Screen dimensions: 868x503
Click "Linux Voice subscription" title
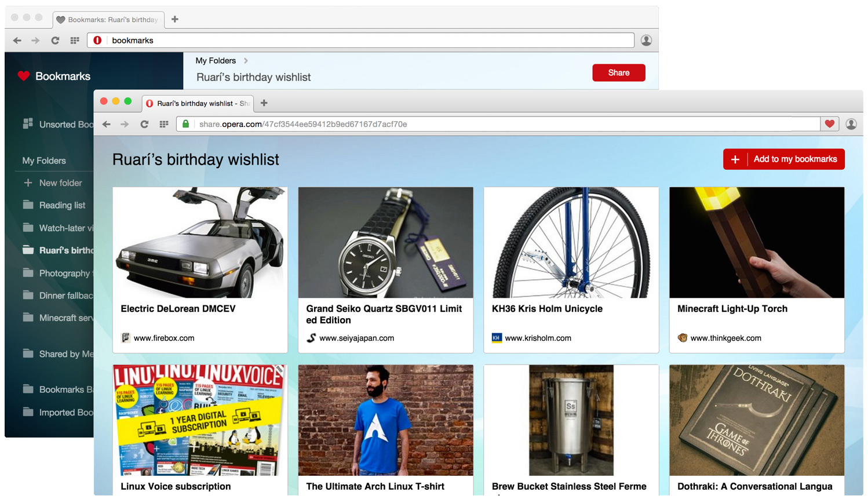pyautogui.click(x=176, y=486)
